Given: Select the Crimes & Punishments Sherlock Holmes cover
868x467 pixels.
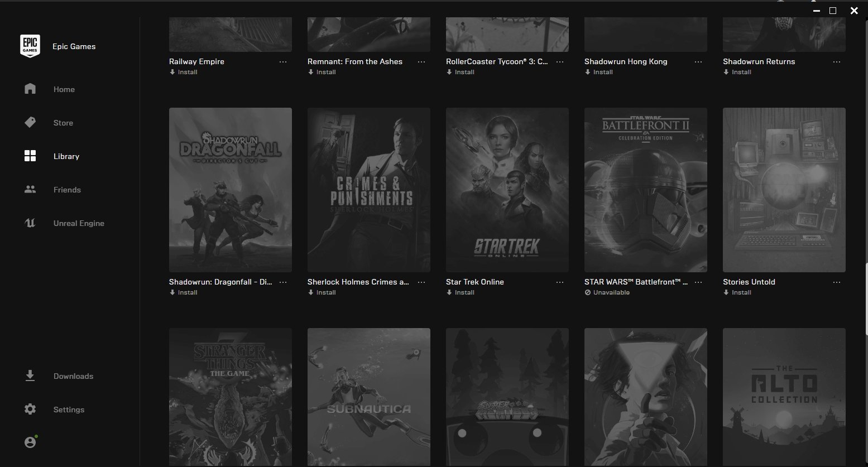Looking at the screenshot, I should pyautogui.click(x=369, y=190).
